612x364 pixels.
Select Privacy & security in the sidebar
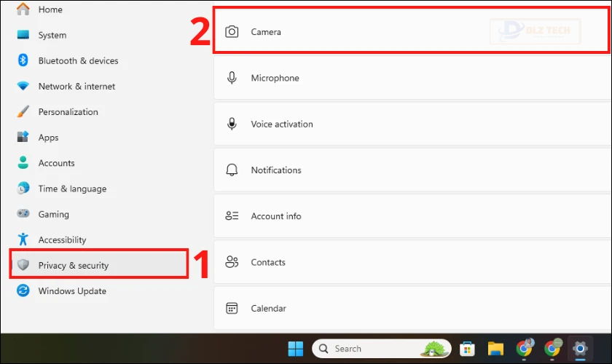99,265
